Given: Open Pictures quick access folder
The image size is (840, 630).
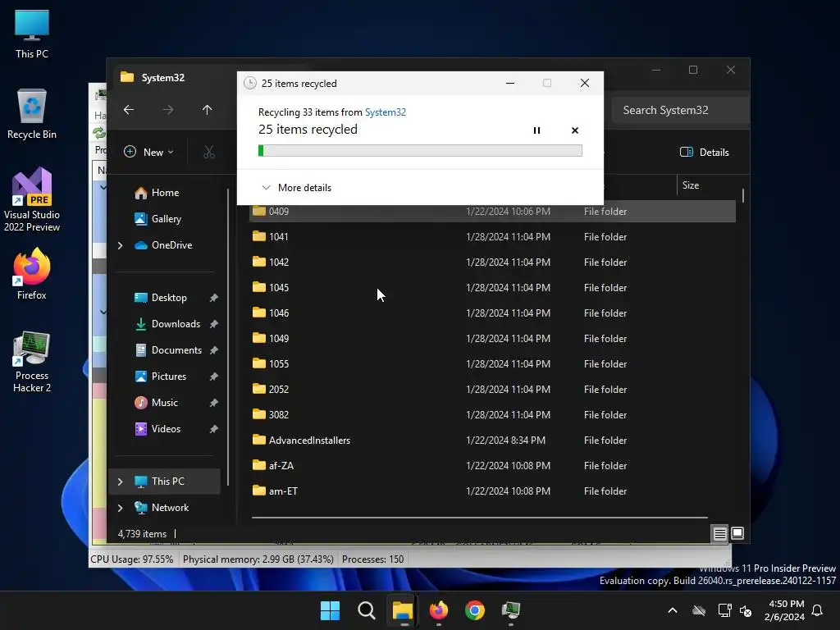Looking at the screenshot, I should point(160,377).
